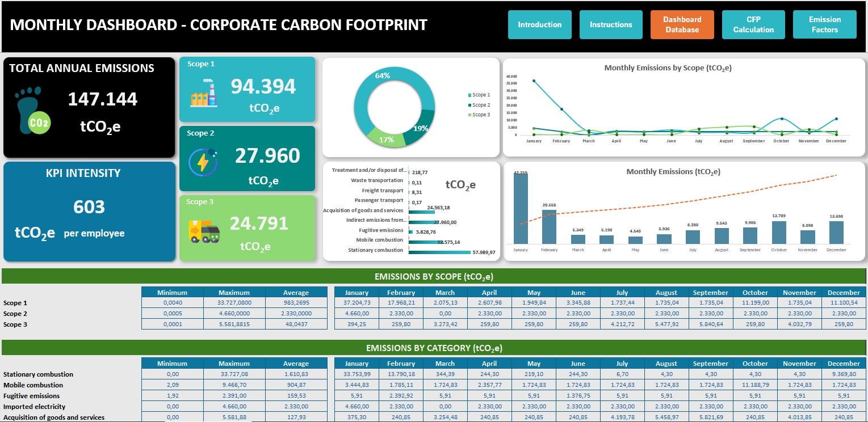The height and width of the screenshot is (422, 868).
Task: Click the Scope 2 value 27.960
Action: click(267, 156)
